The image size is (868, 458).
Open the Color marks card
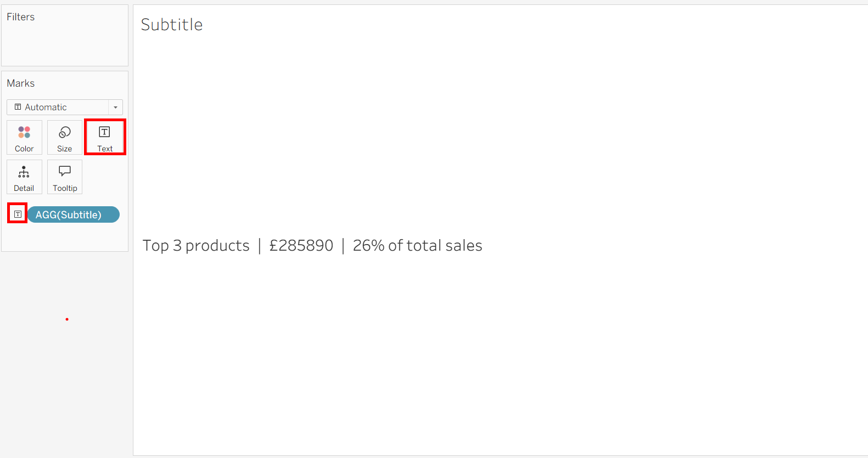click(24, 137)
